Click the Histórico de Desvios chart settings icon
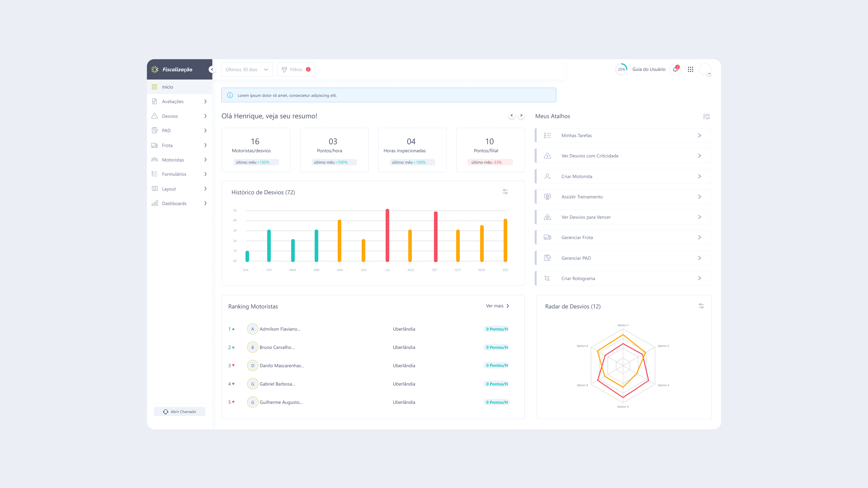The image size is (868, 488). (505, 192)
